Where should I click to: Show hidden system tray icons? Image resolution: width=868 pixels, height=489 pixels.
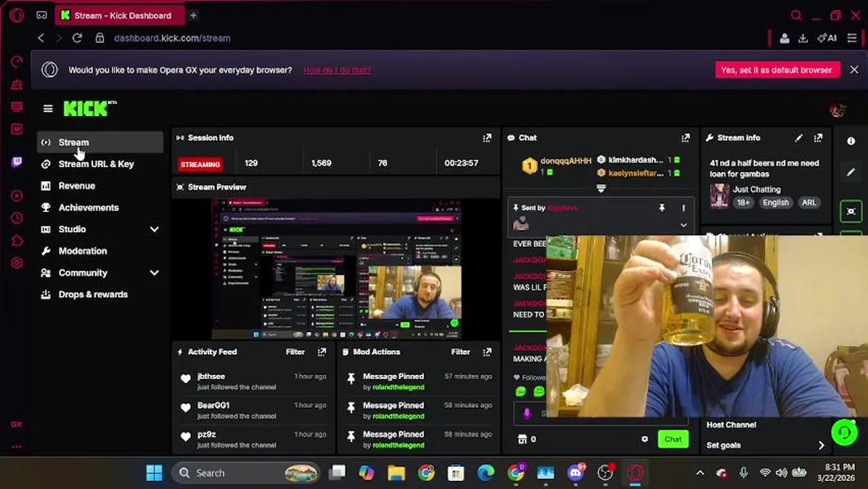click(700, 473)
